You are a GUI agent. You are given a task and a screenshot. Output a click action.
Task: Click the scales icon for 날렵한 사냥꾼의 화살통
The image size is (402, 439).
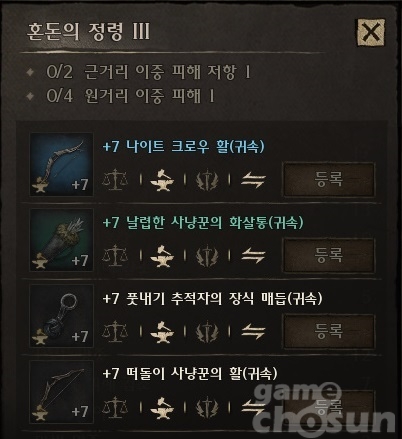[x=115, y=256]
